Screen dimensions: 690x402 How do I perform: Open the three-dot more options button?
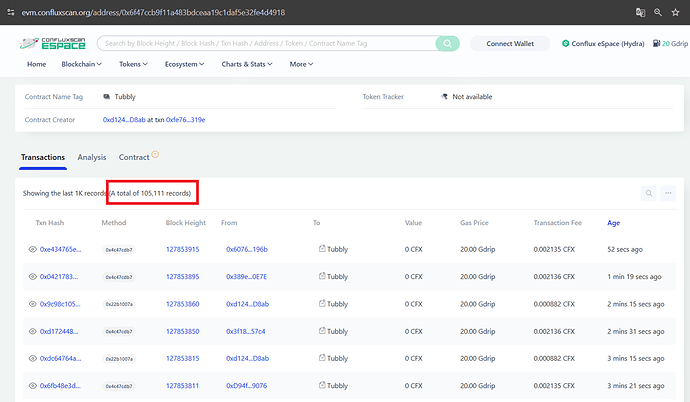pos(668,193)
